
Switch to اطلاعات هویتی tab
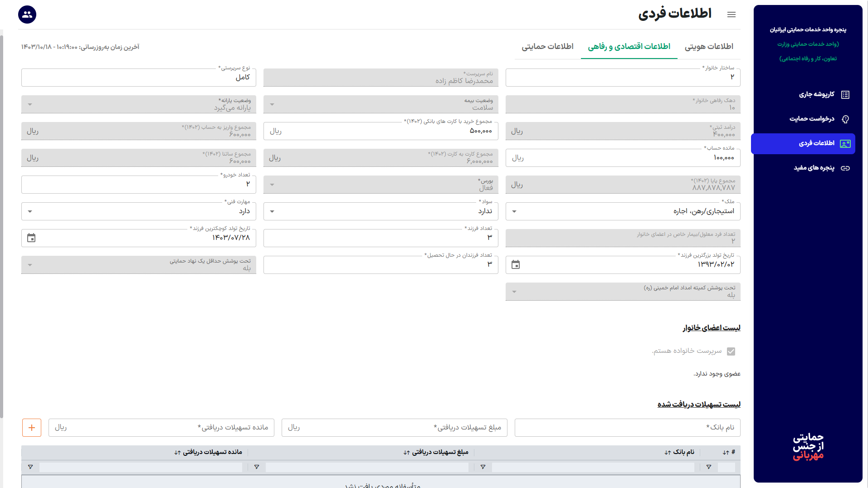coord(708,47)
